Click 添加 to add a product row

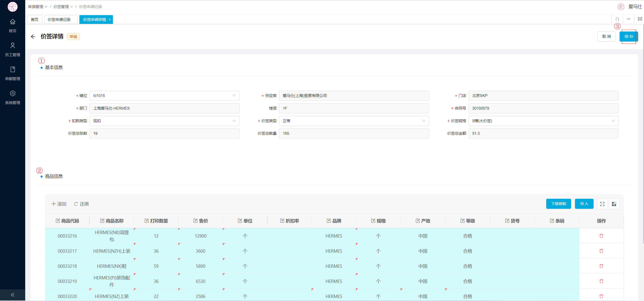point(59,204)
